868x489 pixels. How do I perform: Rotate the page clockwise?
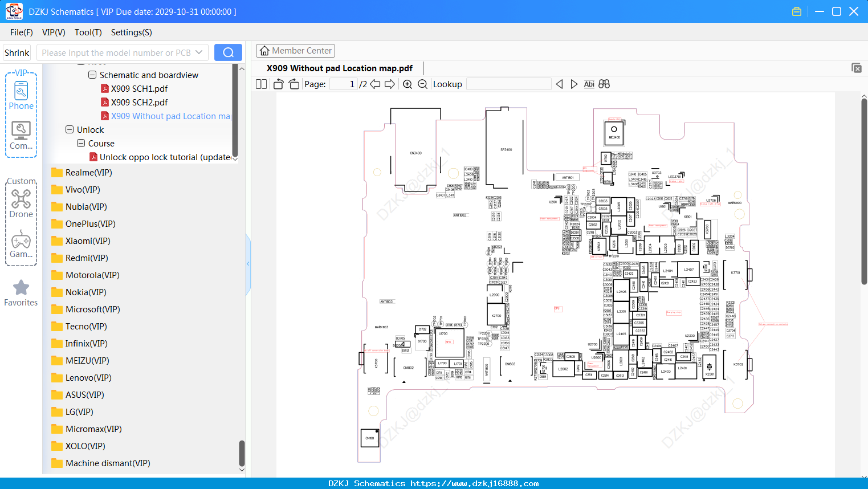click(x=294, y=84)
